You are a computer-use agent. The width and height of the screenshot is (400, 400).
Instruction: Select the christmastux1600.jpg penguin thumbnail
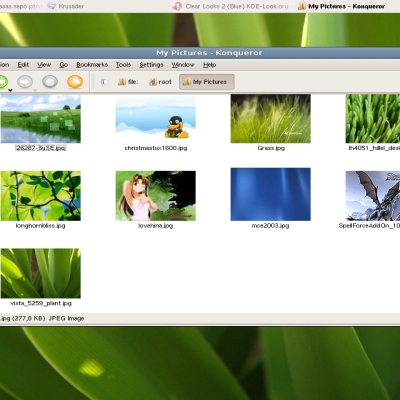[x=156, y=119]
